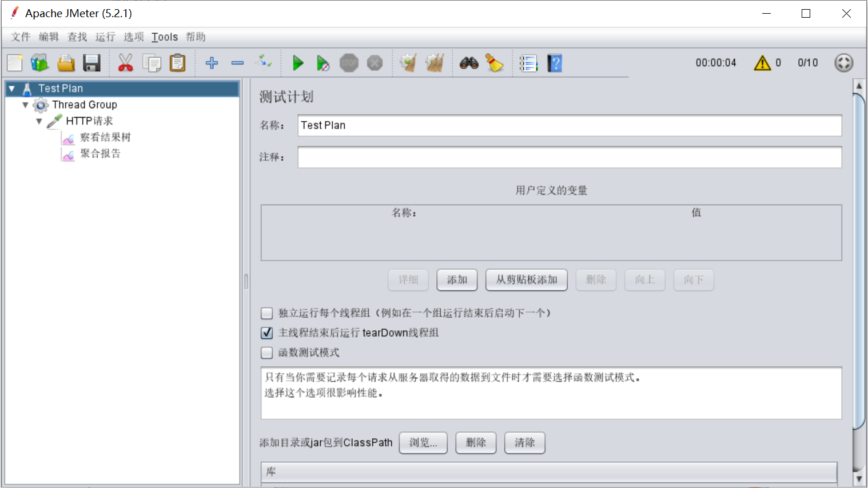Start the test with green play icon
This screenshot has width=868, height=488.
[x=298, y=63]
